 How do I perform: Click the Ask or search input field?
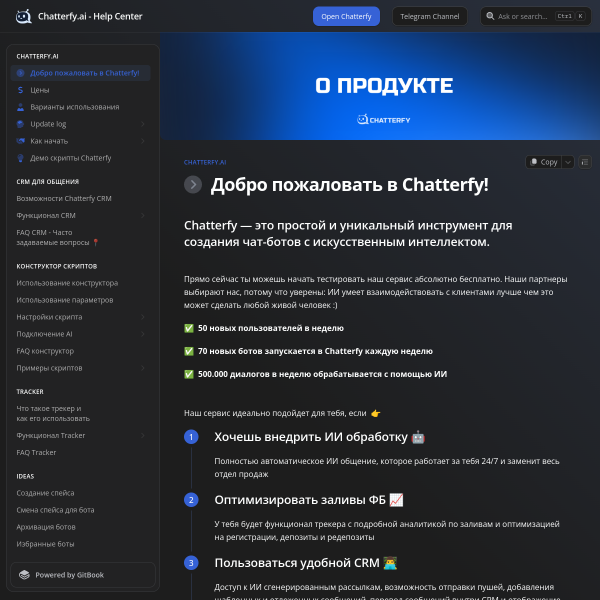(535, 16)
